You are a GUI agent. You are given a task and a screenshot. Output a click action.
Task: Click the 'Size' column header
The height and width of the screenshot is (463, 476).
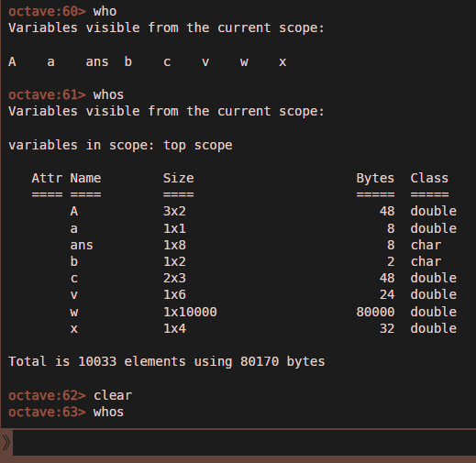[179, 178]
